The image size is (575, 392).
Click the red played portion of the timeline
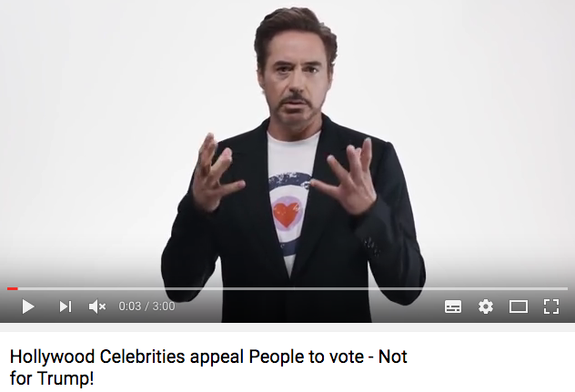tap(13, 289)
